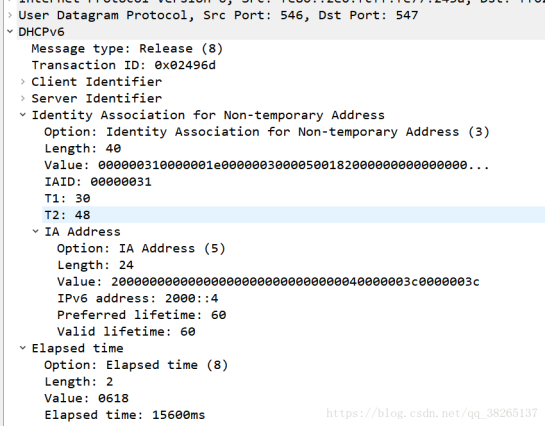Select Option: Elapsed time (8) row

pyautogui.click(x=136, y=365)
